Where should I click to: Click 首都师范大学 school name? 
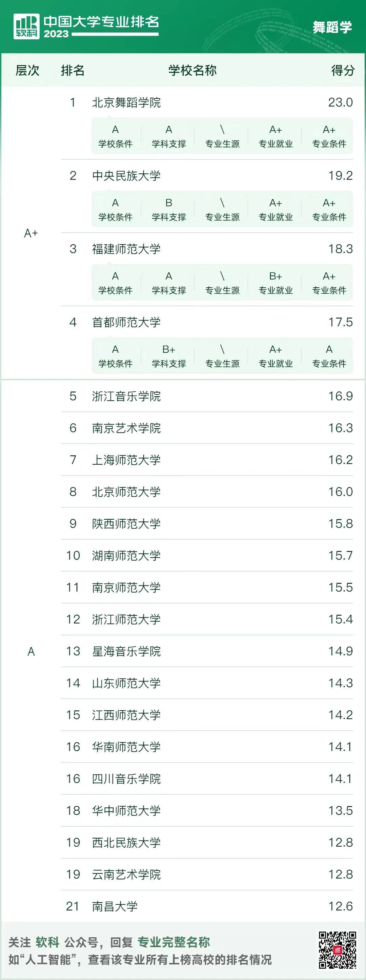pos(126,322)
